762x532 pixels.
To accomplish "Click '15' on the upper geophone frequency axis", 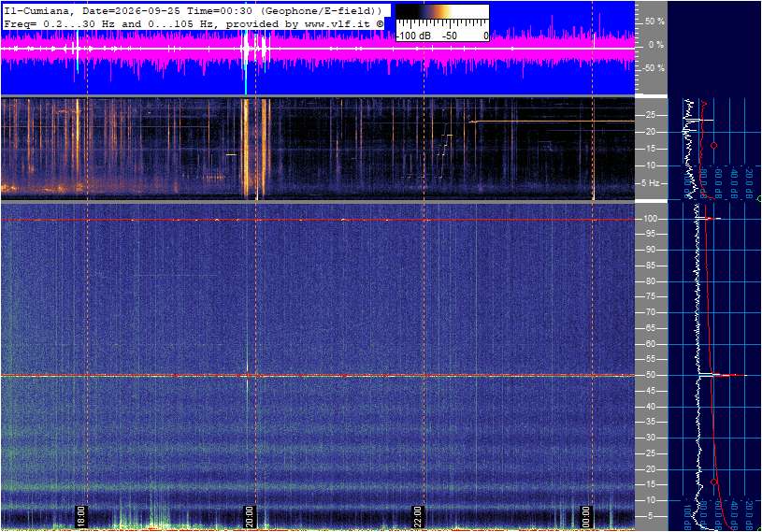I will tap(650, 149).
